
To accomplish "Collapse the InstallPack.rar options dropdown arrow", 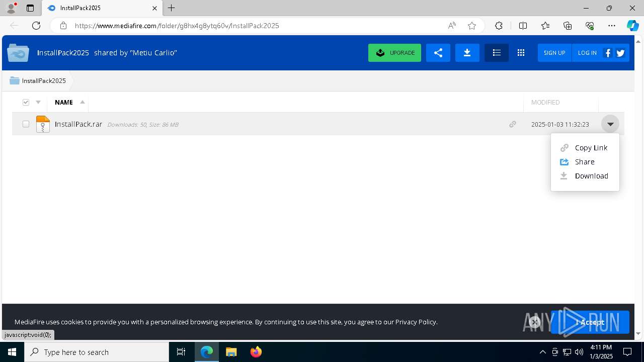I will pyautogui.click(x=610, y=124).
